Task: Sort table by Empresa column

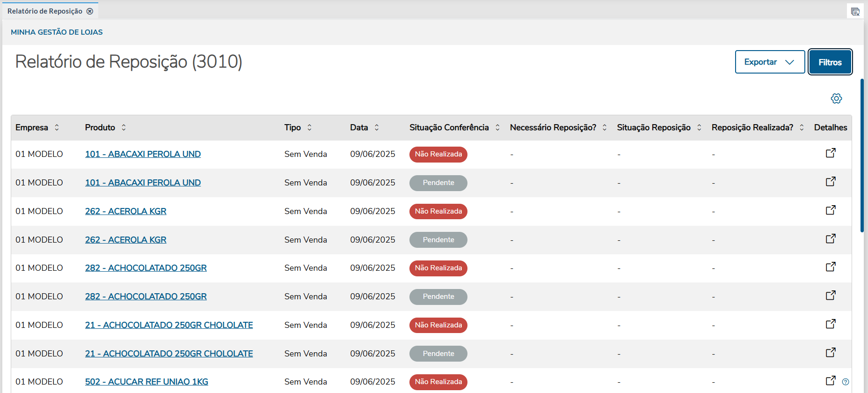Action: [57, 127]
